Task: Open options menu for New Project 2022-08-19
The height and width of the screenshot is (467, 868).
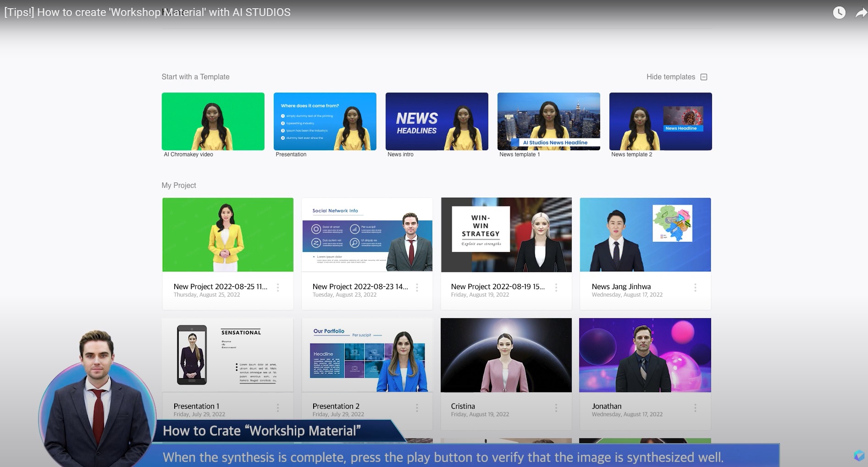Action: point(556,287)
